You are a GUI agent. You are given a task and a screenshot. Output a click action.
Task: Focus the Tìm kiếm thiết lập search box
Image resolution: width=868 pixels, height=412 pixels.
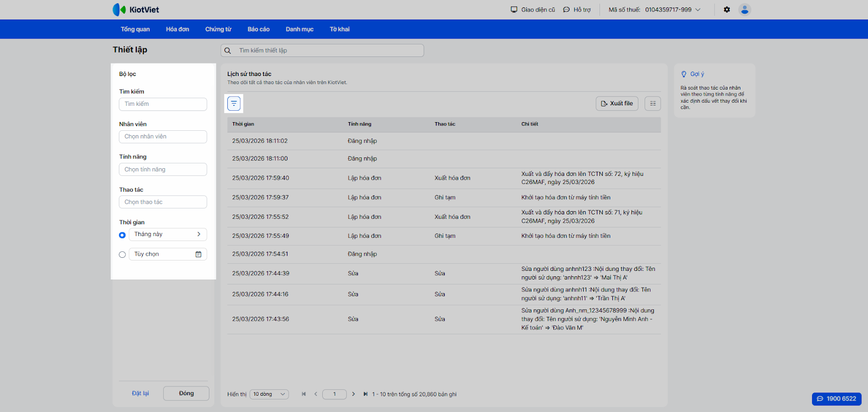(325, 50)
